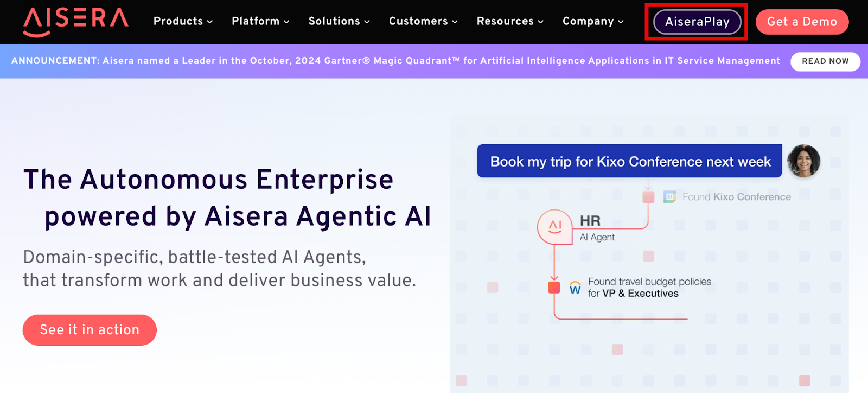Click the Google Calendar icon beside Found Kixo Conference
This screenshot has width=868, height=408.
(x=669, y=197)
